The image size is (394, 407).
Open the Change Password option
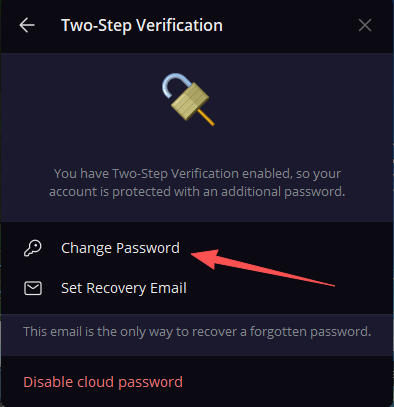pos(197,248)
